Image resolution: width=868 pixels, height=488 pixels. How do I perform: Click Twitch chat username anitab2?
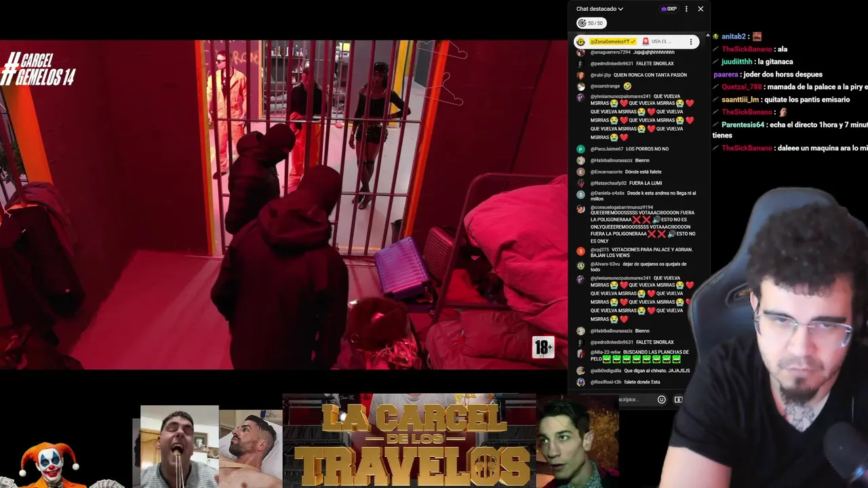pyautogui.click(x=734, y=37)
